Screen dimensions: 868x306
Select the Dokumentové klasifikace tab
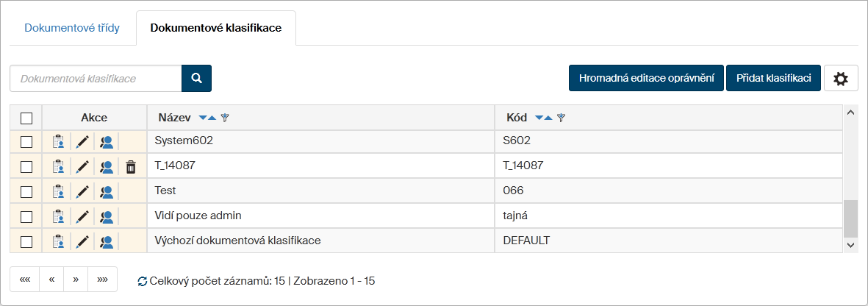(x=215, y=29)
